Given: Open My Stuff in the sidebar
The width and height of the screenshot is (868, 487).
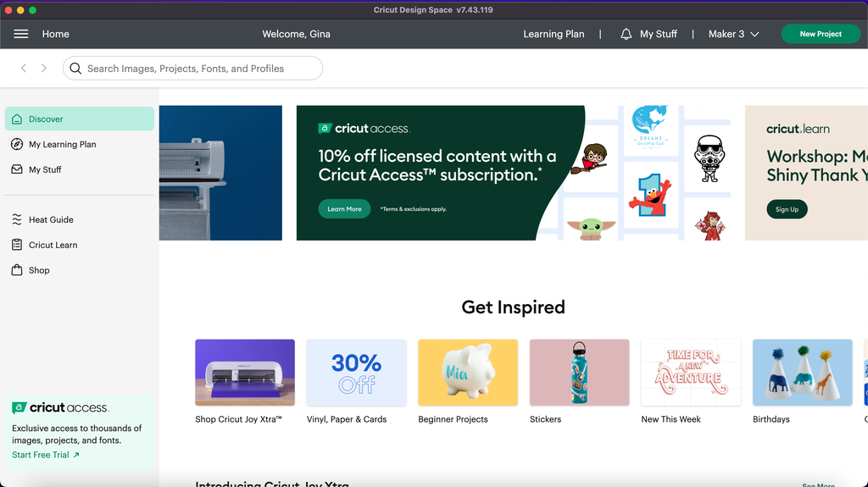Looking at the screenshot, I should pyautogui.click(x=45, y=169).
